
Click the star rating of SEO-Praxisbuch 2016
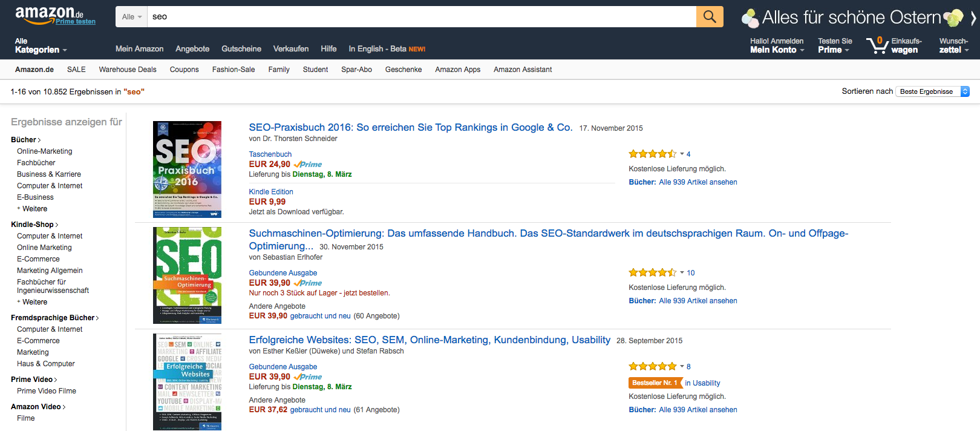click(x=653, y=154)
